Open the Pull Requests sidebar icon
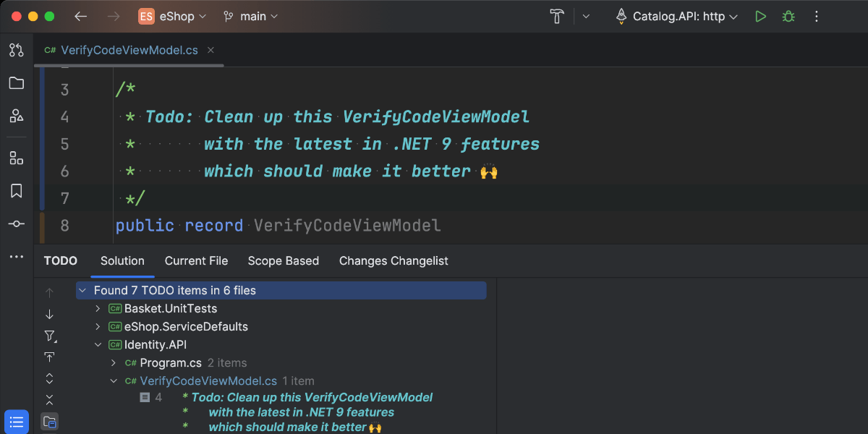868x434 pixels. tap(16, 50)
